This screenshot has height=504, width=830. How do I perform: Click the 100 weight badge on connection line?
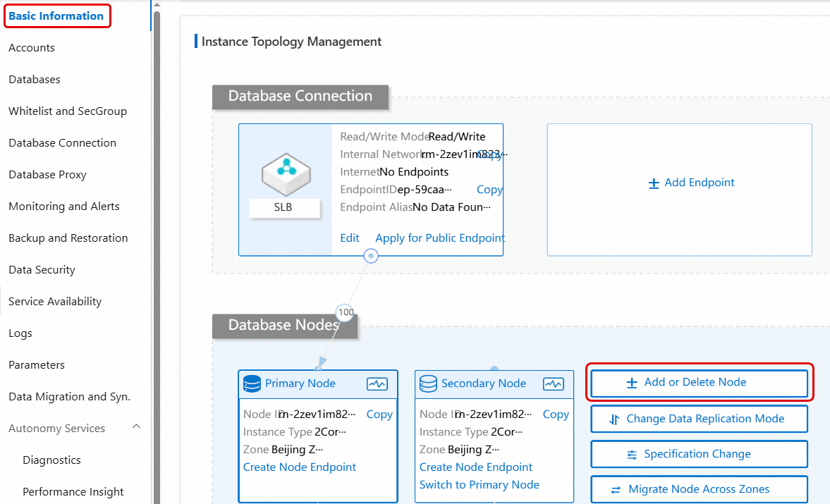346,312
